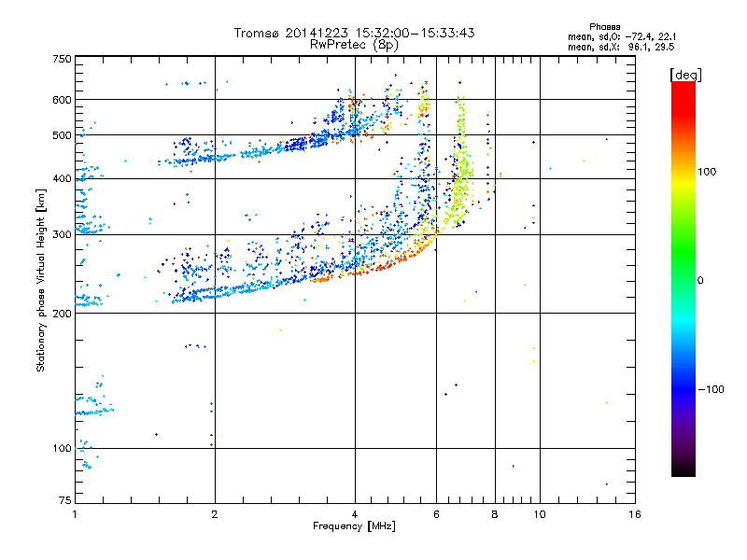Click the green region of the colorbar near 0

point(684,267)
